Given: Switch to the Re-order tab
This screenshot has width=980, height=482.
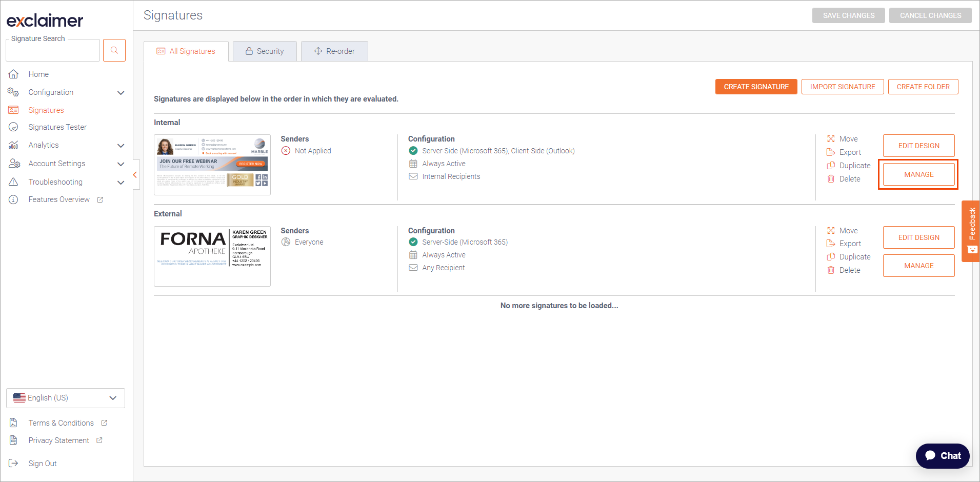Looking at the screenshot, I should pyautogui.click(x=334, y=51).
